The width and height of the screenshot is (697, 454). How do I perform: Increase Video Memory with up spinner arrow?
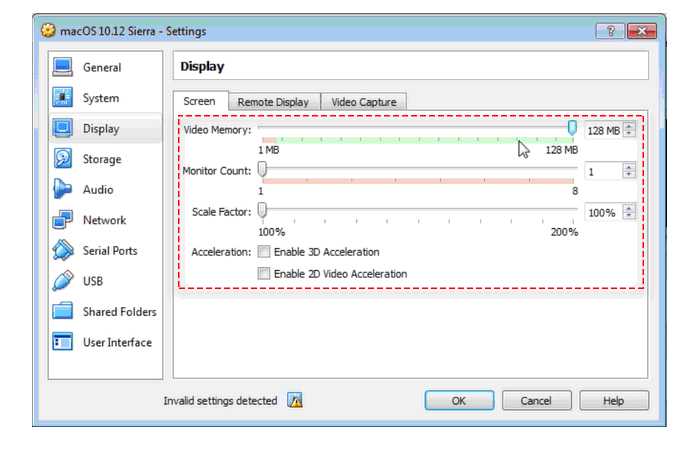(x=629, y=126)
